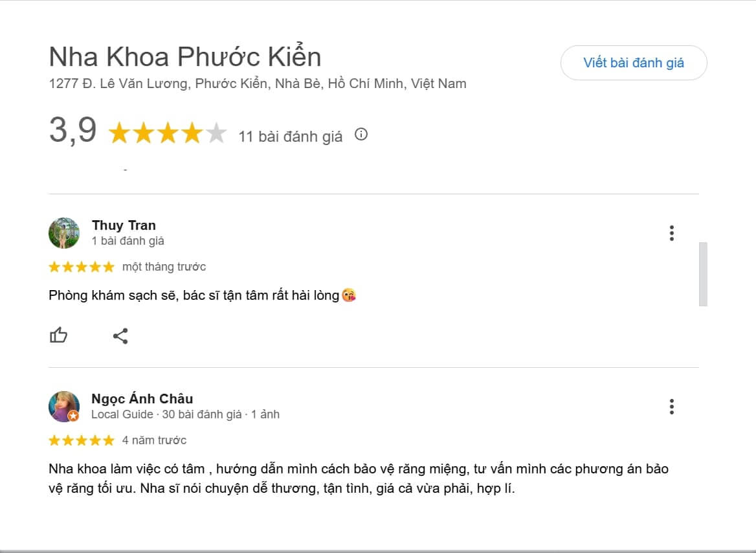This screenshot has height=553, width=756.
Task: Click the reviewer name Ngọc Ánh Châu
Action: [x=142, y=399]
